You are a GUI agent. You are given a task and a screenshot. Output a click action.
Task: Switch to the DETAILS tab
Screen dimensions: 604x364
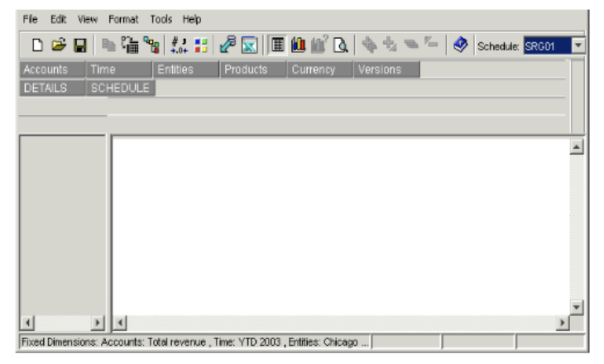pyautogui.click(x=52, y=88)
